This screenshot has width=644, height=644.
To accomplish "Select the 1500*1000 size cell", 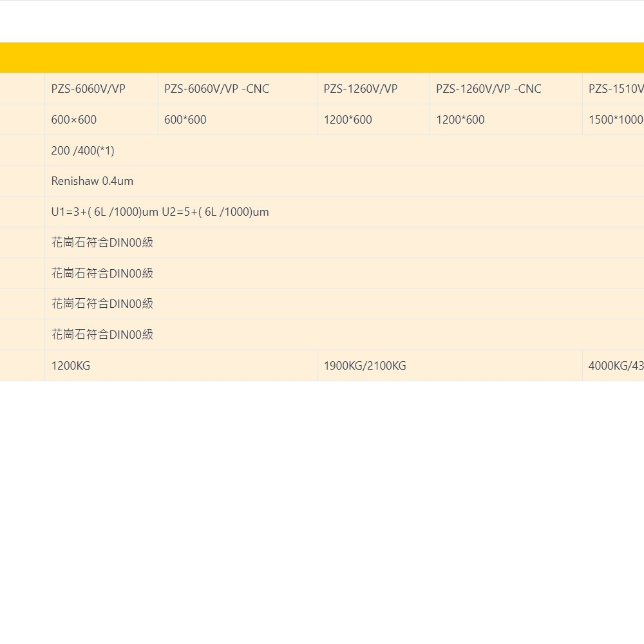I will coord(615,120).
